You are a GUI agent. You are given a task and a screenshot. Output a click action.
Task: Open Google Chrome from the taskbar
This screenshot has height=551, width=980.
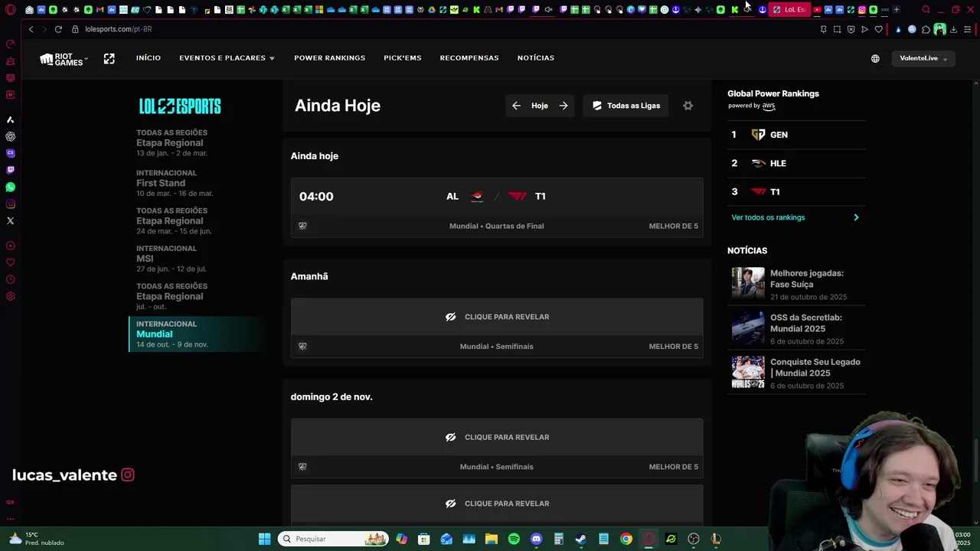(626, 539)
